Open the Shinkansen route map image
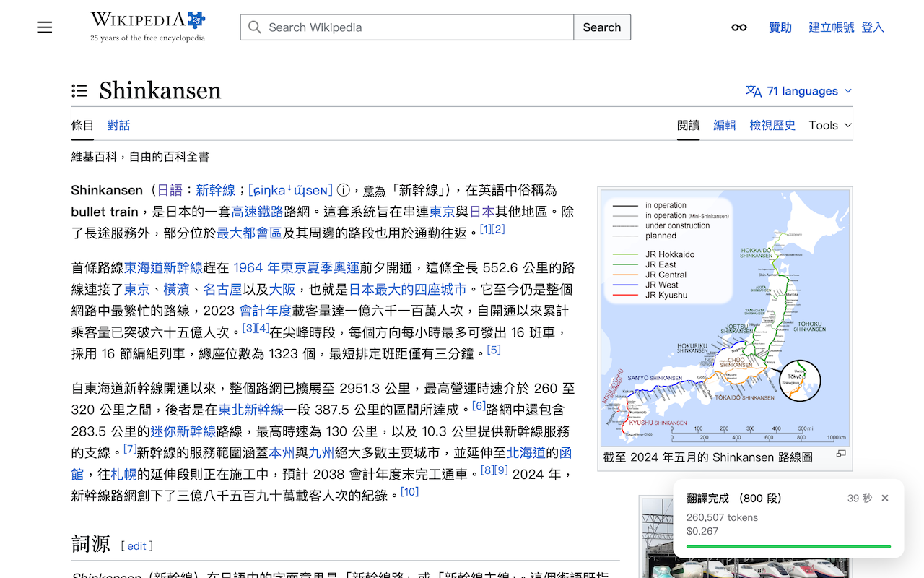The height and width of the screenshot is (578, 924). point(725,318)
